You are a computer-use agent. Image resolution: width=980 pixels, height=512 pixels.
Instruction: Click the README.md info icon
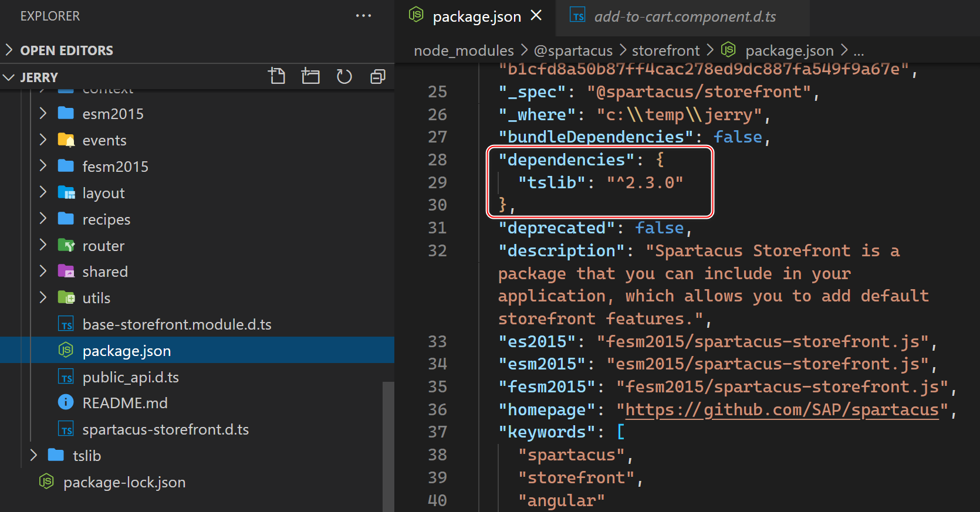(66, 402)
